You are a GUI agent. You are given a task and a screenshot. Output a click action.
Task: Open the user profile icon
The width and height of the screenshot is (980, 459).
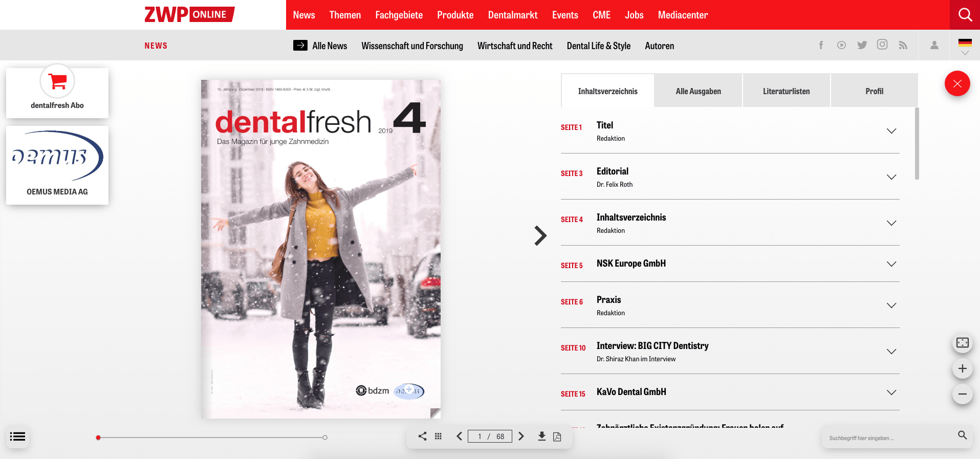click(x=934, y=45)
